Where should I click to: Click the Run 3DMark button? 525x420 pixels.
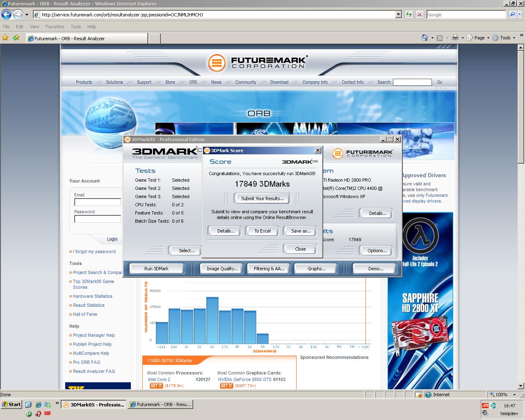[x=156, y=269]
